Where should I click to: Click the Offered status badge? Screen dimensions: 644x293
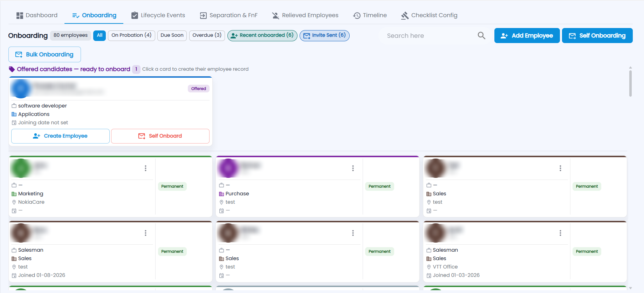(199, 89)
